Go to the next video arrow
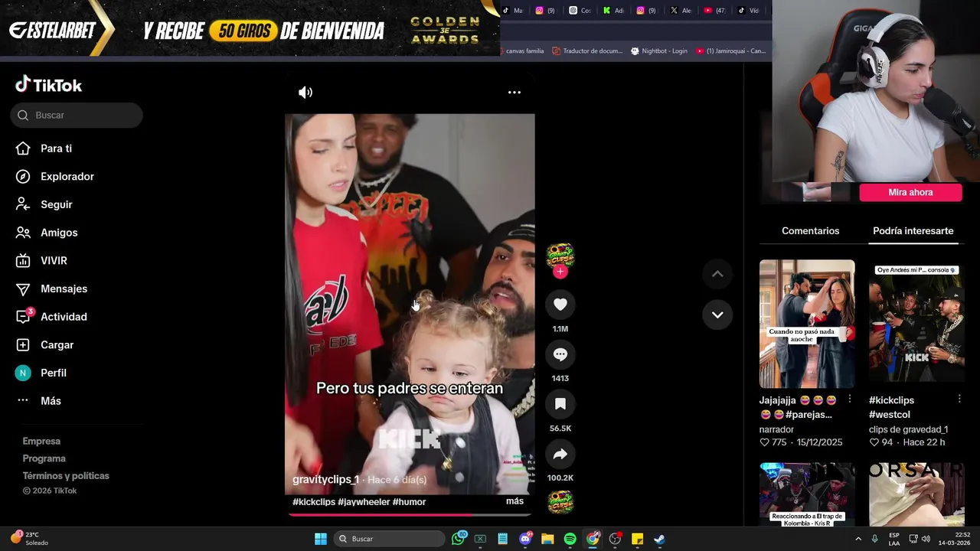Screen dimensions: 980x551 click(717, 315)
